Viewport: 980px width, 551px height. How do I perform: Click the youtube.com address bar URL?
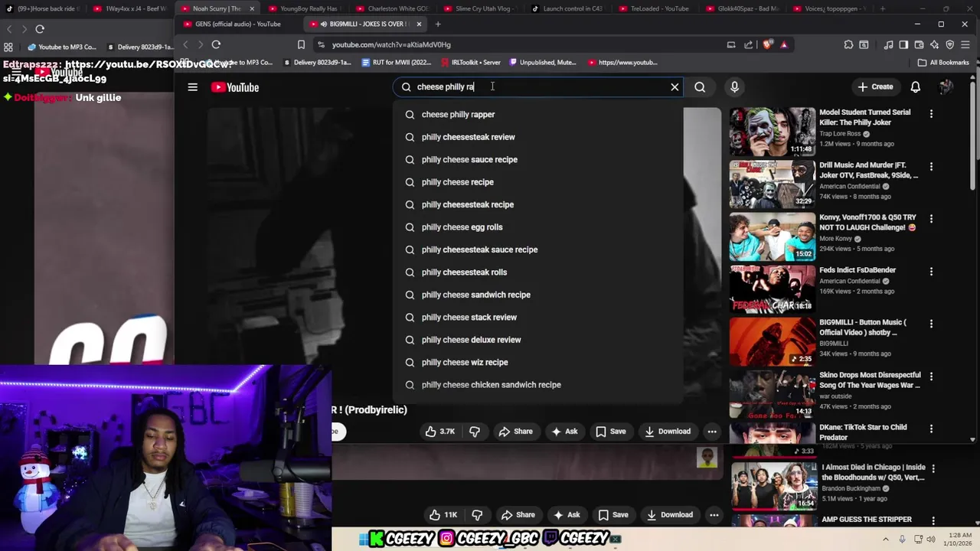point(391,44)
